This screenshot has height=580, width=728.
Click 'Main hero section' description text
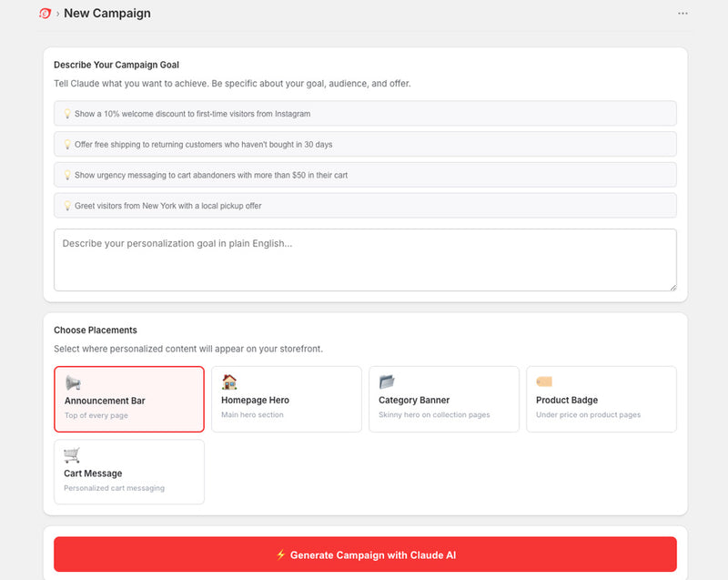tap(252, 414)
